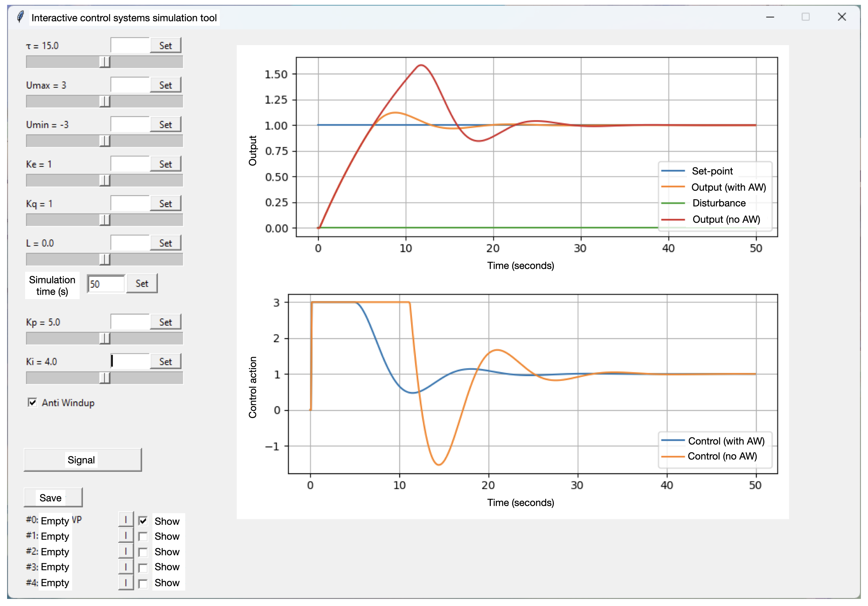Click the feather app icon in title bar
Screen dimensions: 868x606
pyautogui.click(x=20, y=17)
